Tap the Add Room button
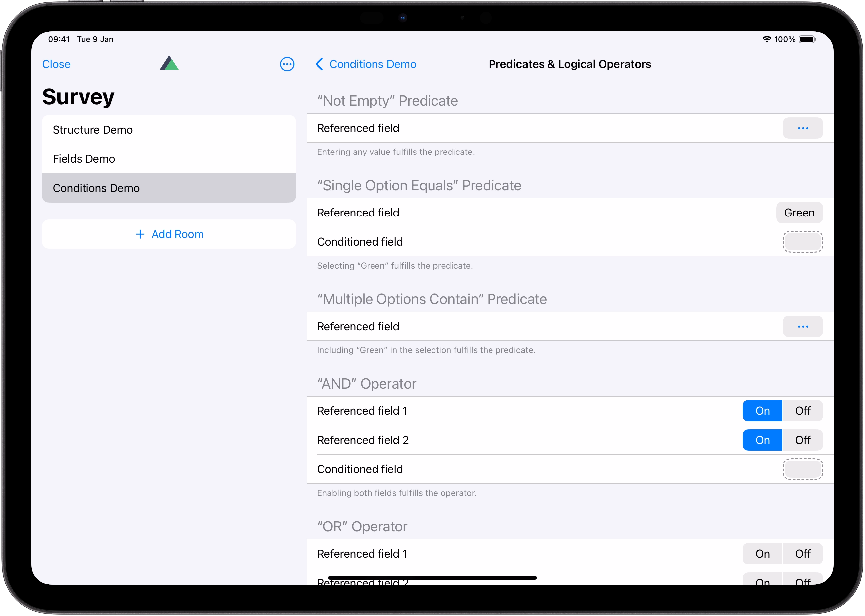865x616 pixels. (178, 234)
